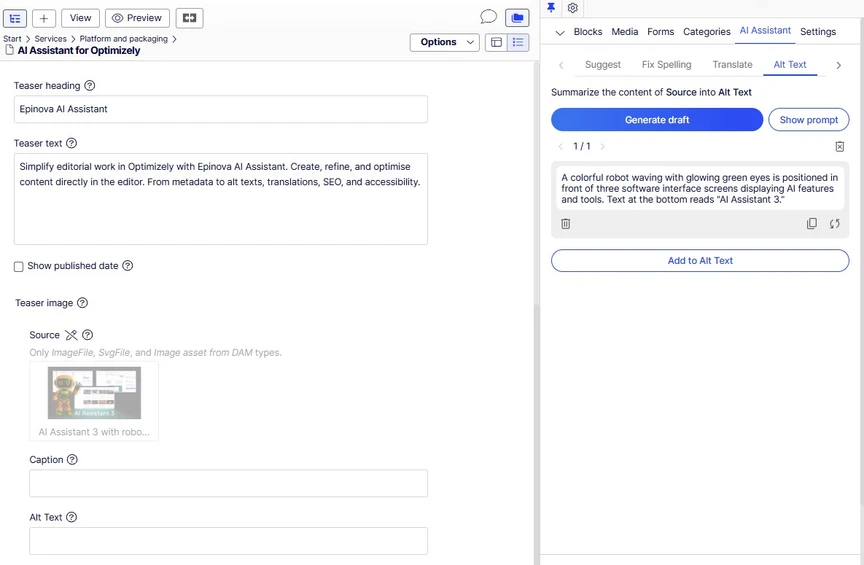This screenshot has height=565, width=864.
Task: Toggle the assets folder pane icon
Action: [517, 18]
